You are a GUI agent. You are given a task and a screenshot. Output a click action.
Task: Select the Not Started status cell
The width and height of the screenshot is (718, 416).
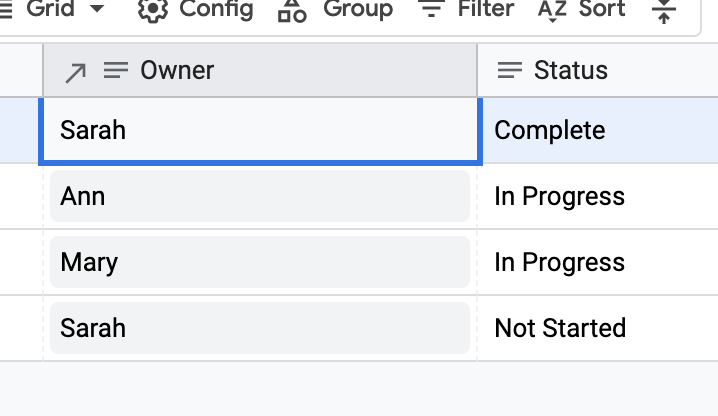560,328
